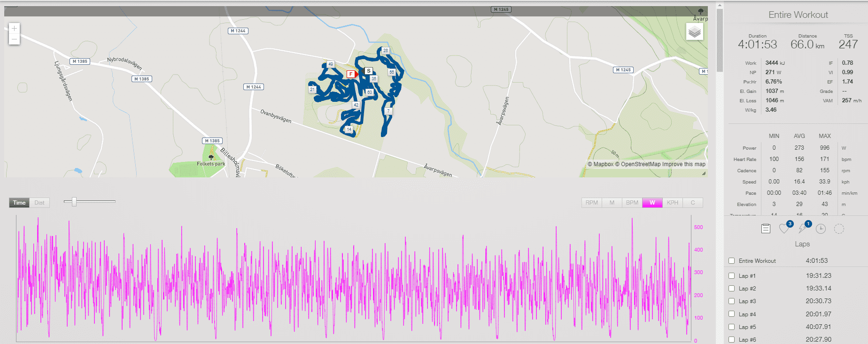Click the clock time icon
Viewport: 868px width, 344px height.
click(821, 229)
